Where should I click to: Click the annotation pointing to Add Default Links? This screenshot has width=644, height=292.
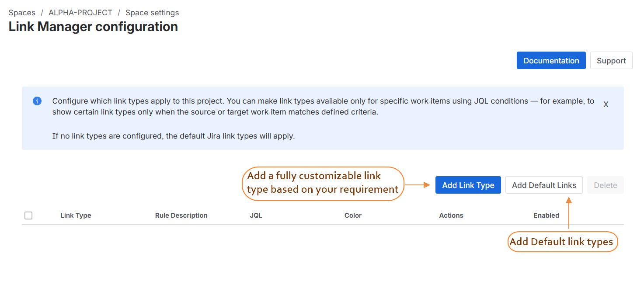coord(562,241)
